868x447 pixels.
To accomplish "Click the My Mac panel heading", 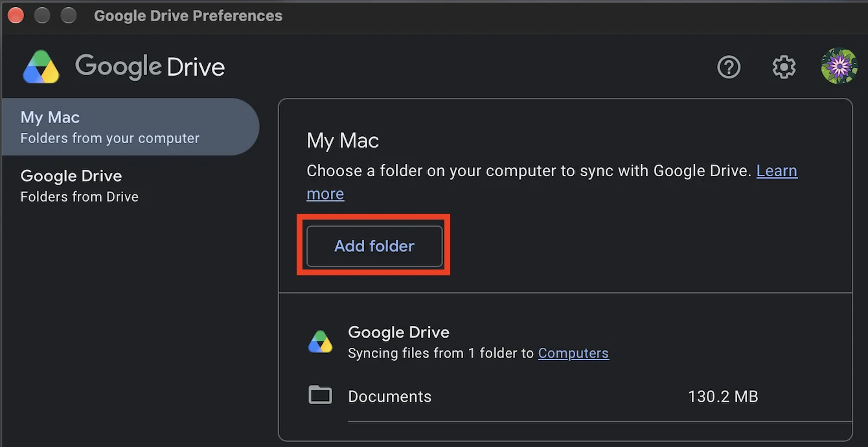I will coord(343,141).
